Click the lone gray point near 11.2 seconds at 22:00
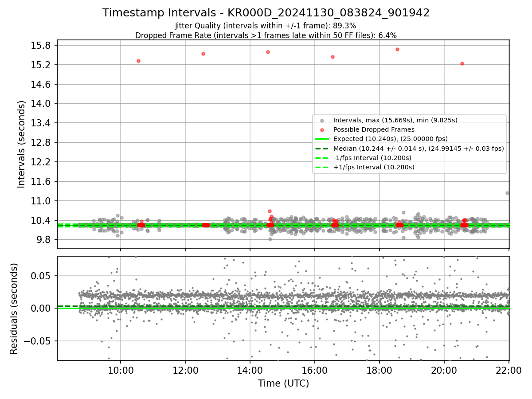 click(x=507, y=193)
